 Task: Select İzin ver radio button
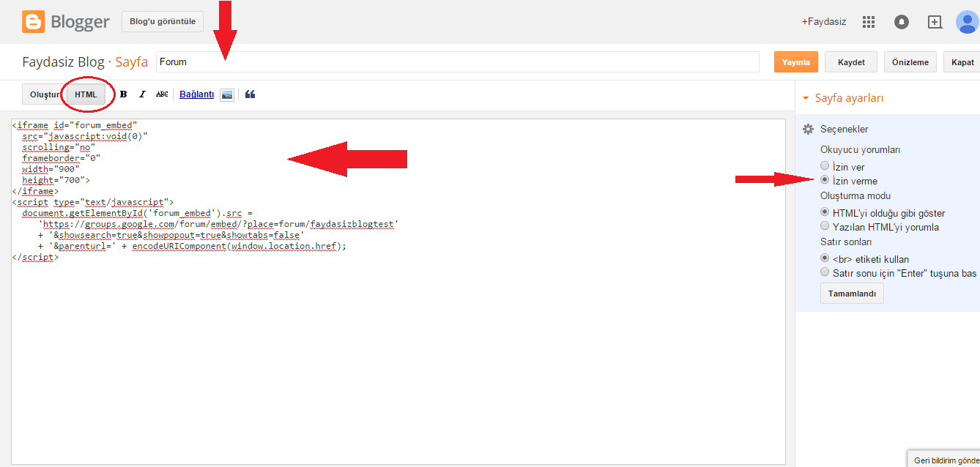pos(825,166)
